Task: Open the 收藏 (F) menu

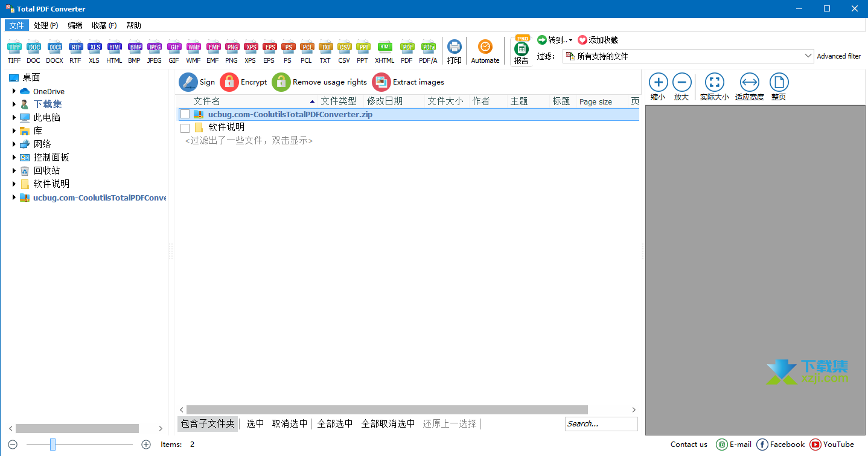Action: pyautogui.click(x=104, y=25)
